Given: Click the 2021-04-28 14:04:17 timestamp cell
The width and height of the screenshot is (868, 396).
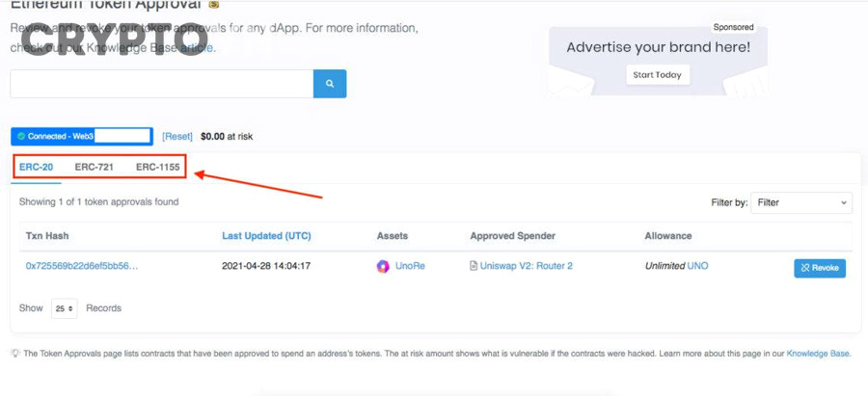Looking at the screenshot, I should point(266,266).
